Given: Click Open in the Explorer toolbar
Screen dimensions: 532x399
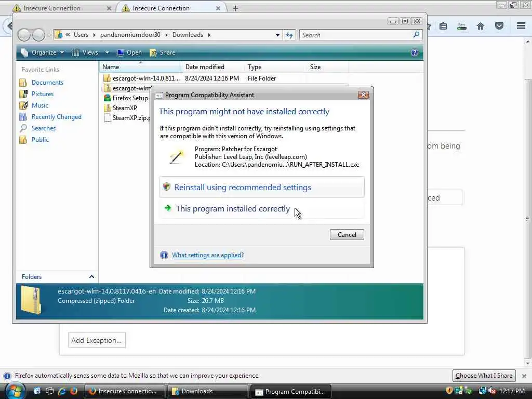Looking at the screenshot, I should 129,52.
